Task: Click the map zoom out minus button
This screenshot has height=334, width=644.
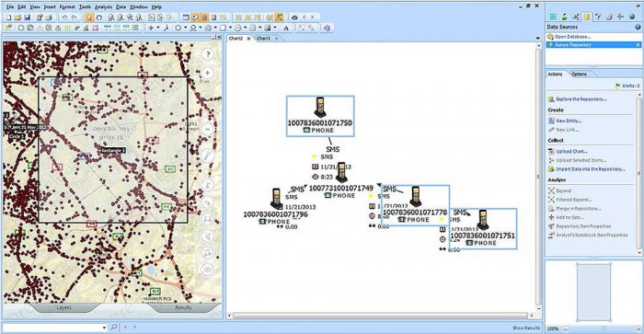Action: (x=208, y=129)
